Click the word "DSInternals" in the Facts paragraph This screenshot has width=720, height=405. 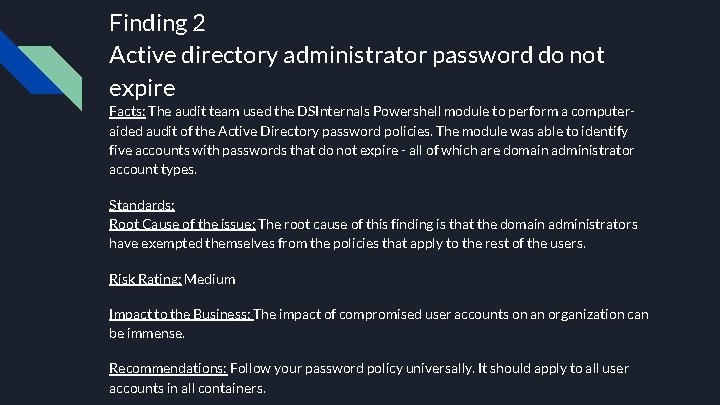(x=333, y=112)
